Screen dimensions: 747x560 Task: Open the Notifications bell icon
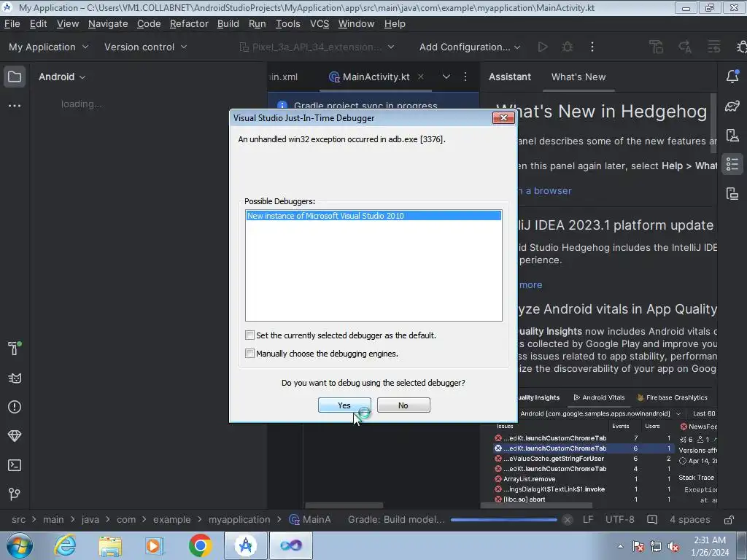click(732, 76)
